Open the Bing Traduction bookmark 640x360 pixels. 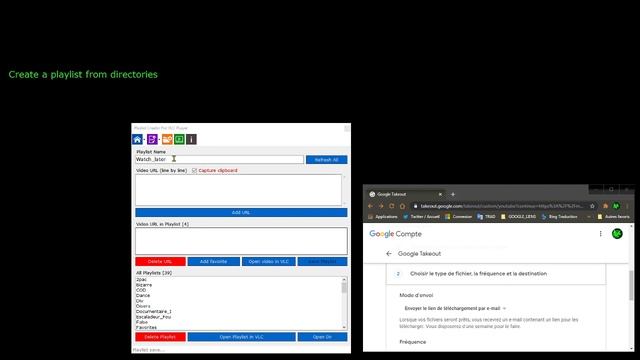(559, 217)
